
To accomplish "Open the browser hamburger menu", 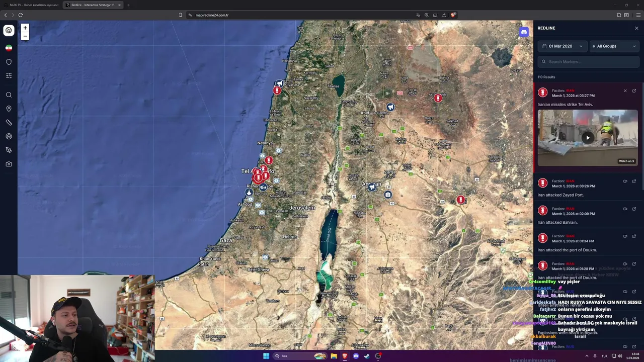I will [x=638, y=15].
